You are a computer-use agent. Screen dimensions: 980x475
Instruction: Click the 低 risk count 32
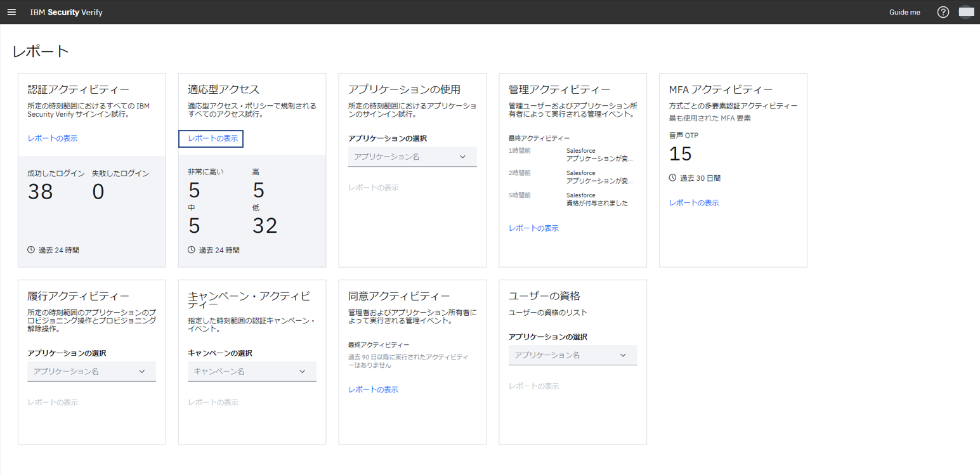point(265,225)
